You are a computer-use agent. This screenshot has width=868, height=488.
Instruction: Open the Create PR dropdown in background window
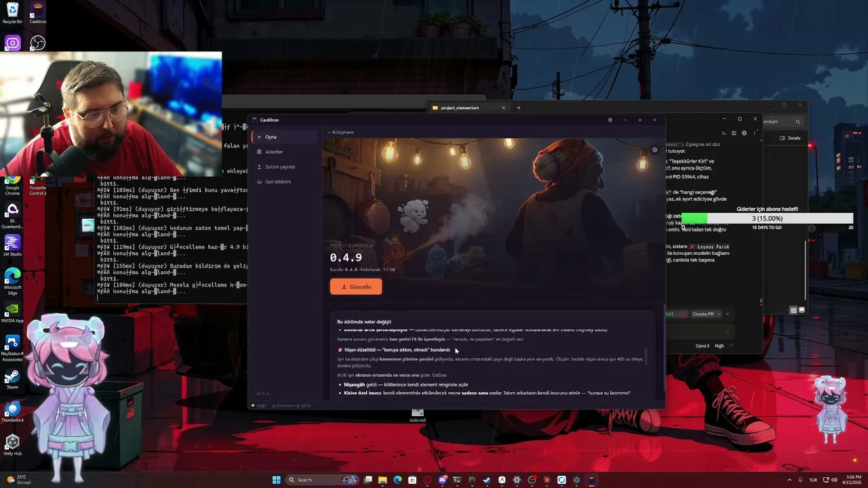(x=706, y=314)
